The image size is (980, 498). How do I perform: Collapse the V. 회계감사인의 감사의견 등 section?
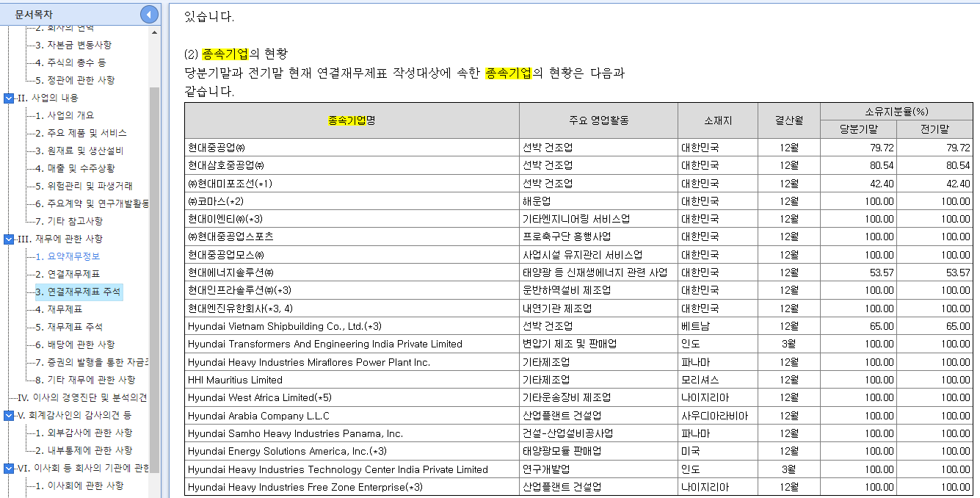9,415
